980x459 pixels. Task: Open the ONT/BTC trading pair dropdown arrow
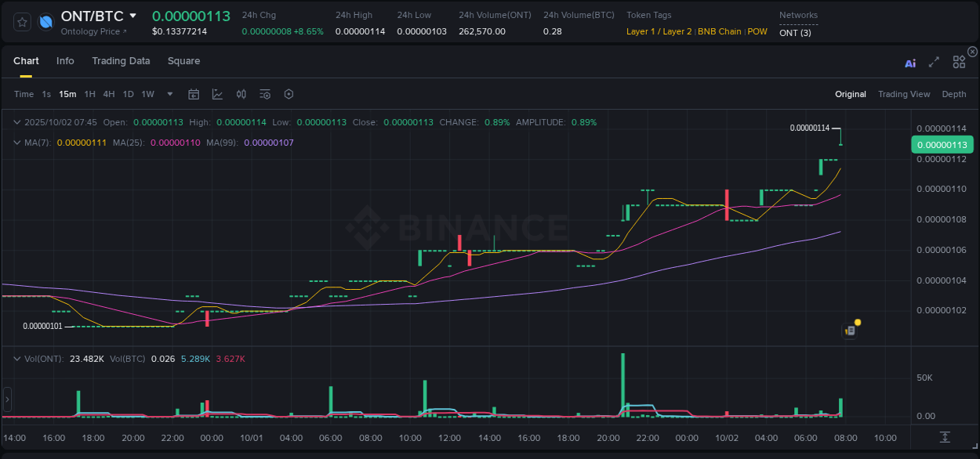tap(133, 16)
